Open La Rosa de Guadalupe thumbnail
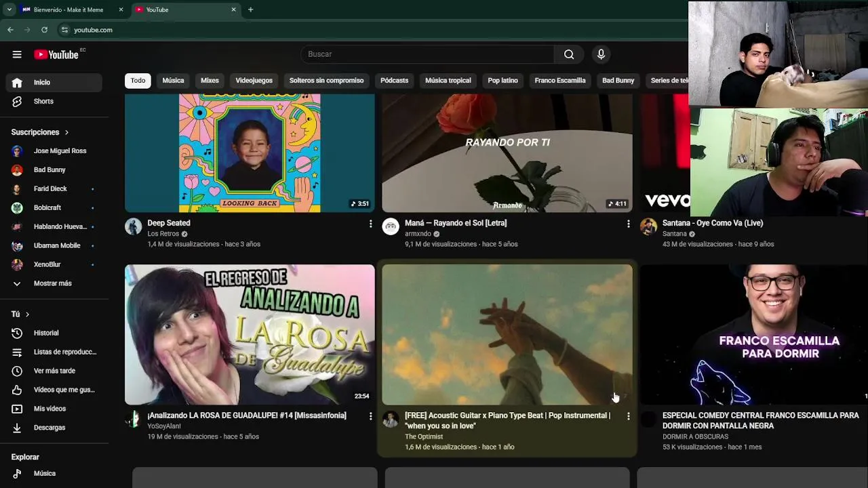The image size is (868, 488). [x=250, y=335]
